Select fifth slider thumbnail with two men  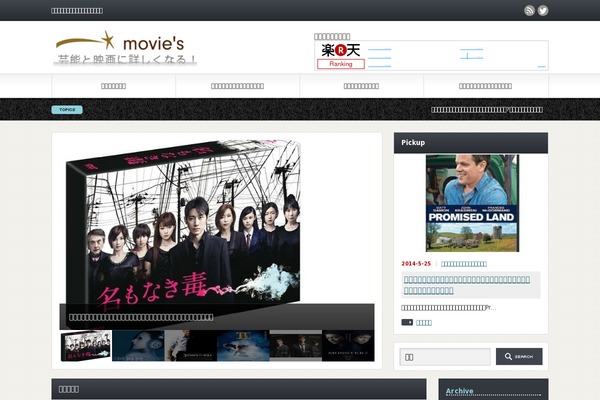pos(295,346)
